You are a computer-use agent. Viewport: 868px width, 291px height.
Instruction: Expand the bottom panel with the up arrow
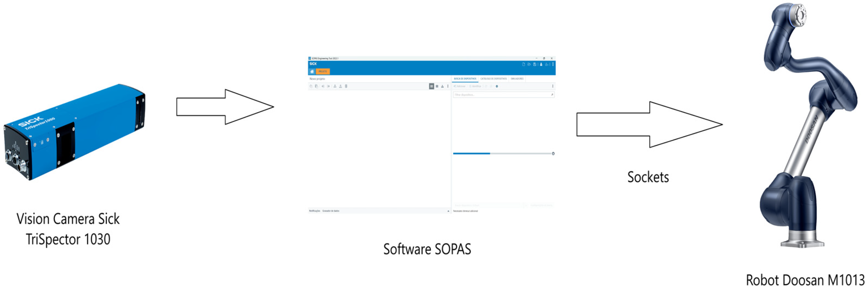[448, 211]
